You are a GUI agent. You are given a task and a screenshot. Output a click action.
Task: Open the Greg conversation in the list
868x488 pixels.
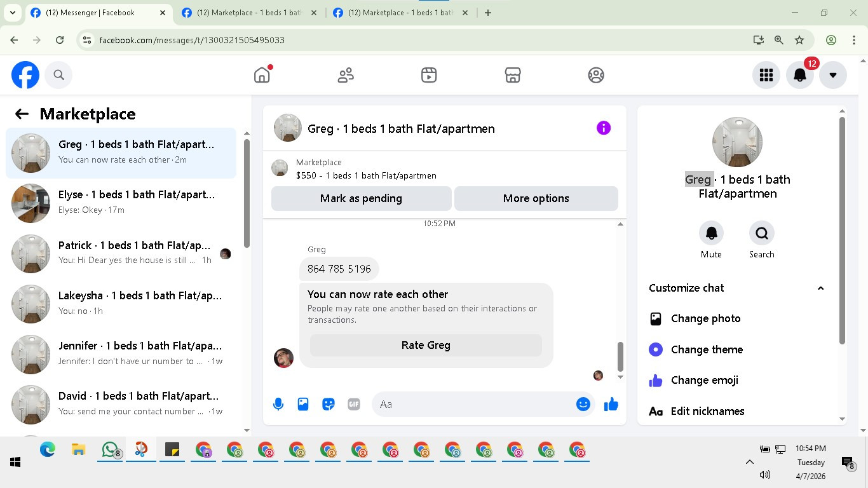point(121,152)
